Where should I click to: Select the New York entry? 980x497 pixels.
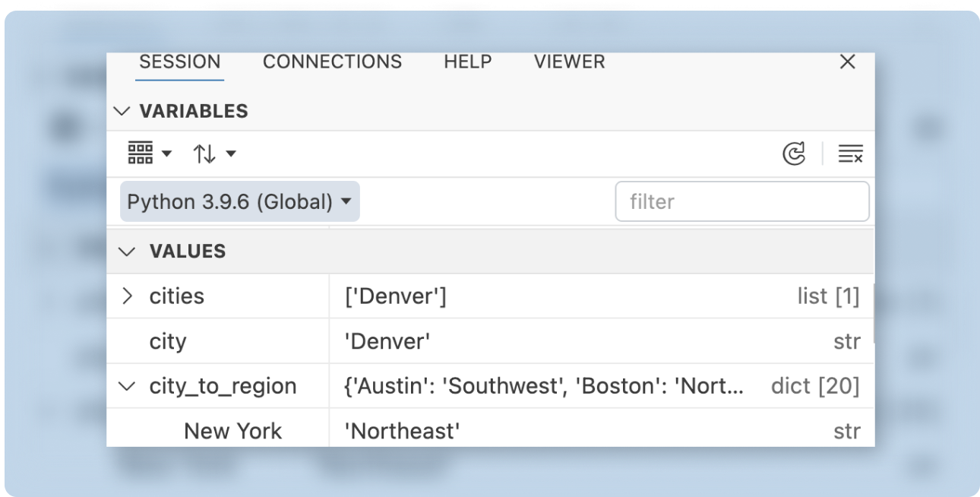coord(232,431)
